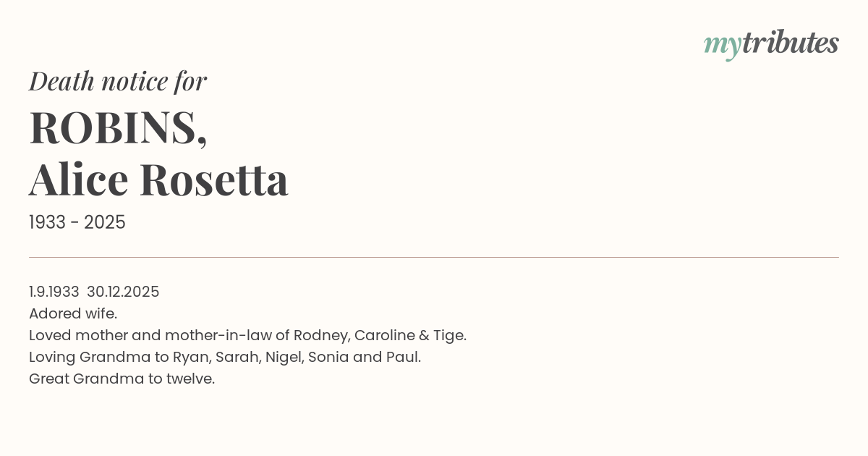Click the name Alice Rosetta
868x456 pixels.
tap(158, 179)
